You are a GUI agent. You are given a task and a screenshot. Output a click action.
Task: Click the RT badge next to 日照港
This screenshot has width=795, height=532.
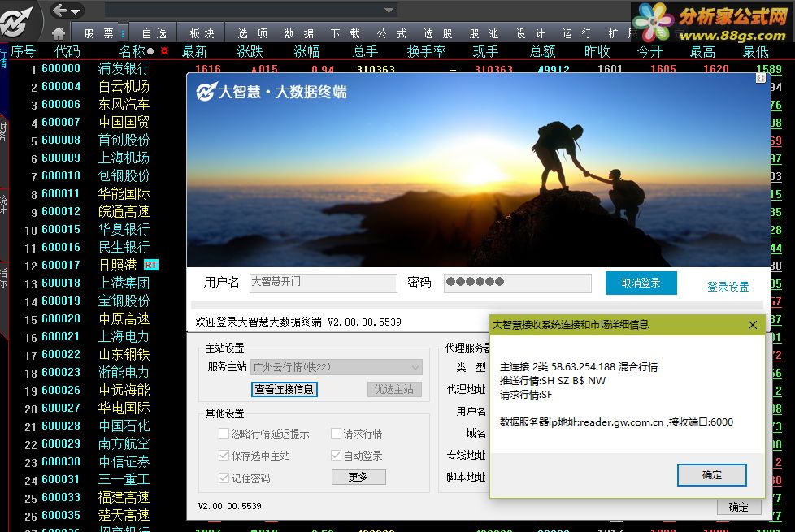point(151,265)
